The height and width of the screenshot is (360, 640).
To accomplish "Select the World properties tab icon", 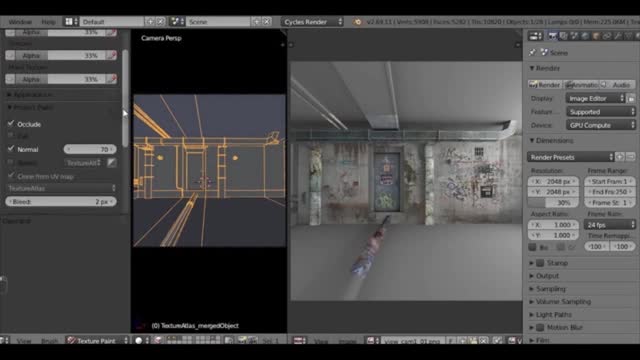I will pyautogui.click(x=585, y=36).
